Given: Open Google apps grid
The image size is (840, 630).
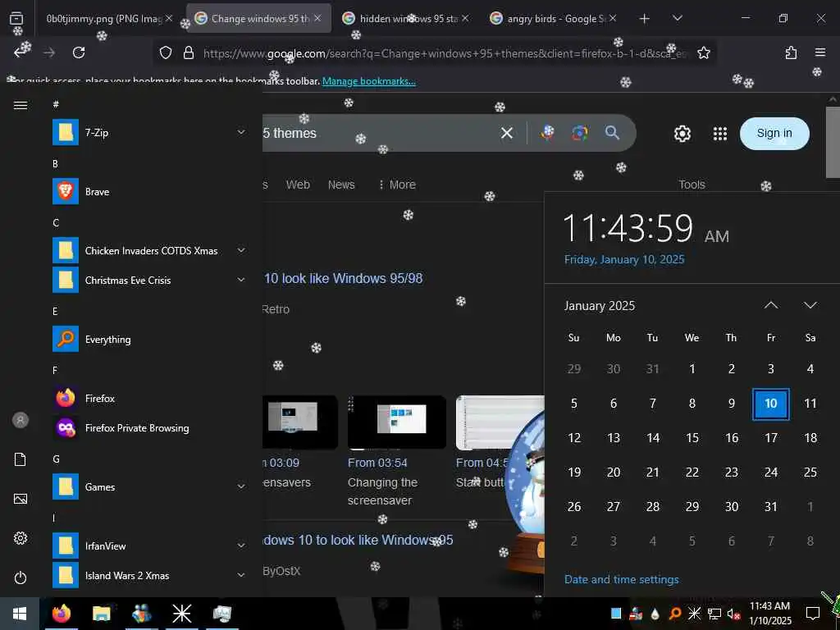Looking at the screenshot, I should [x=720, y=134].
